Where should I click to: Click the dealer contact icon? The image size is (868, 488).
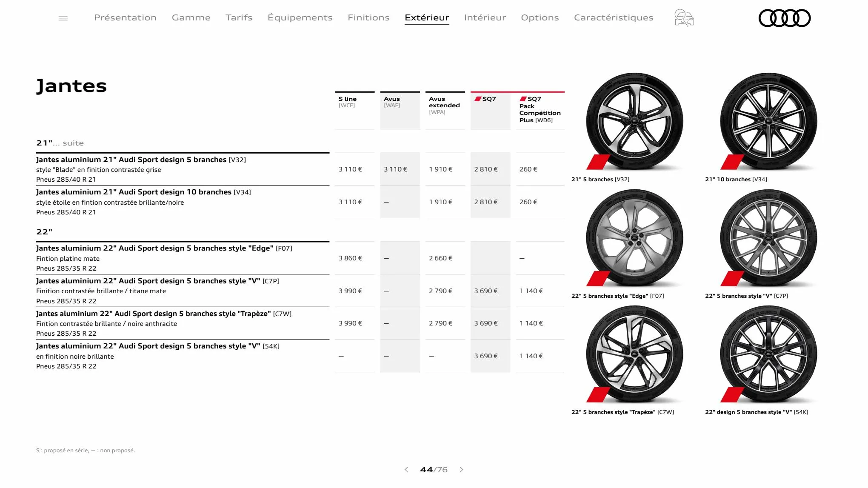[x=684, y=18]
